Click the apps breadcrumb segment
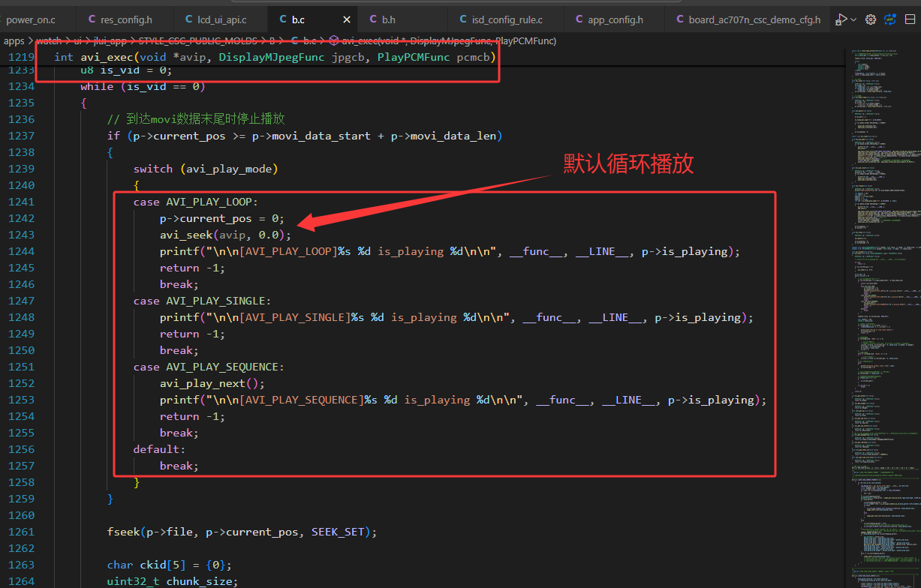The image size is (921, 588). point(14,41)
